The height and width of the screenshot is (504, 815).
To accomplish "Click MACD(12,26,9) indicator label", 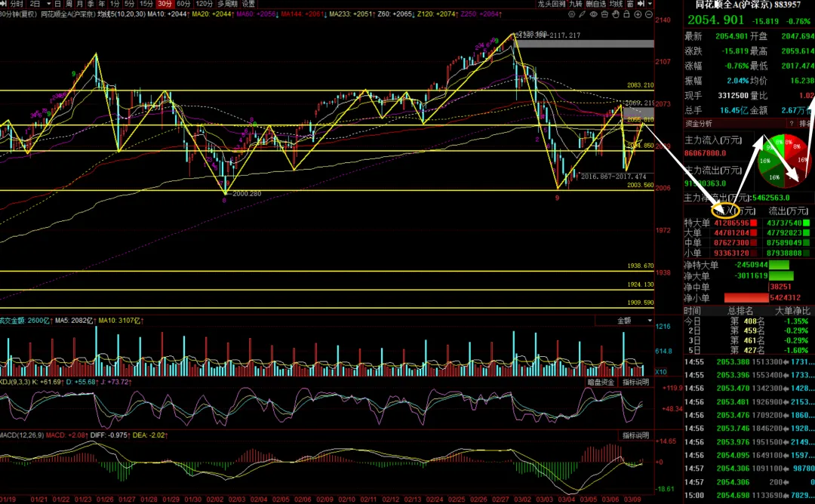I will tap(21, 435).
